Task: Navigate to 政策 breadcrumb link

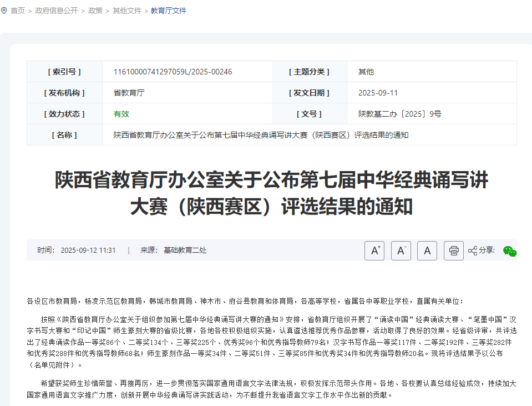Action: pyautogui.click(x=95, y=11)
